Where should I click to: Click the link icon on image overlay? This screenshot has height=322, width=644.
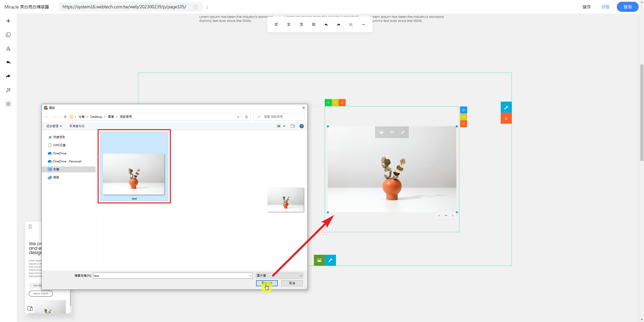coord(392,132)
